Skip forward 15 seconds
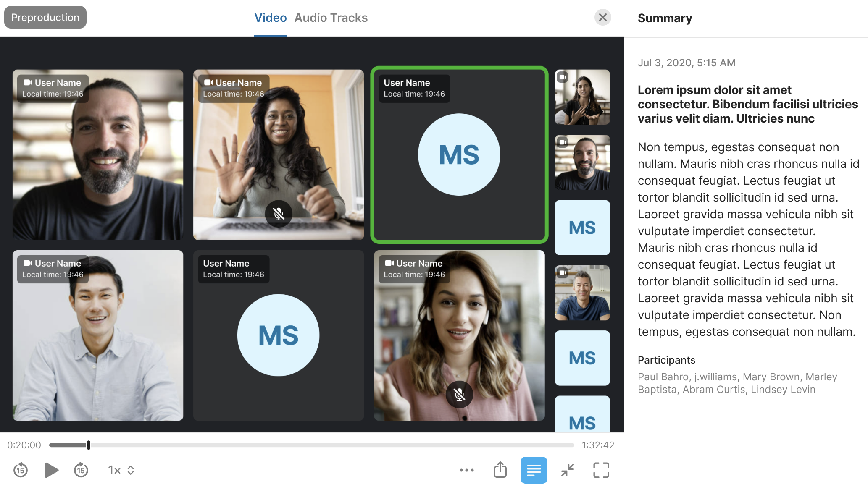This screenshot has height=492, width=868. pos(81,470)
